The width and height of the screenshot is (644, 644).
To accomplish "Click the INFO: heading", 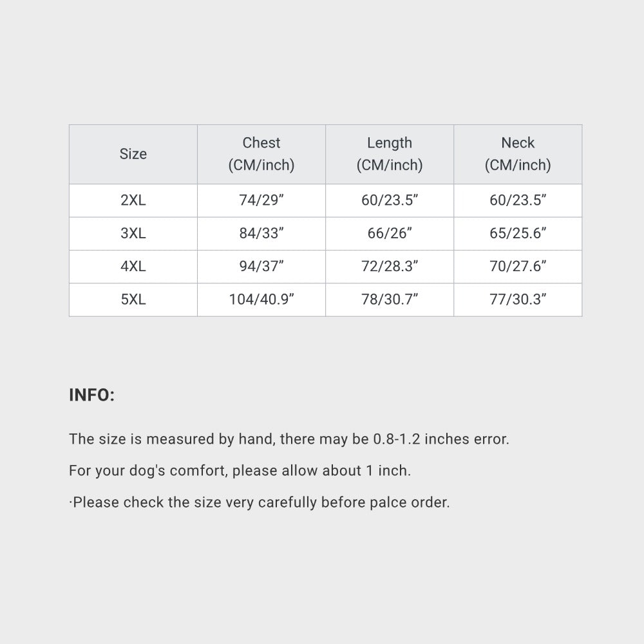I will (91, 395).
